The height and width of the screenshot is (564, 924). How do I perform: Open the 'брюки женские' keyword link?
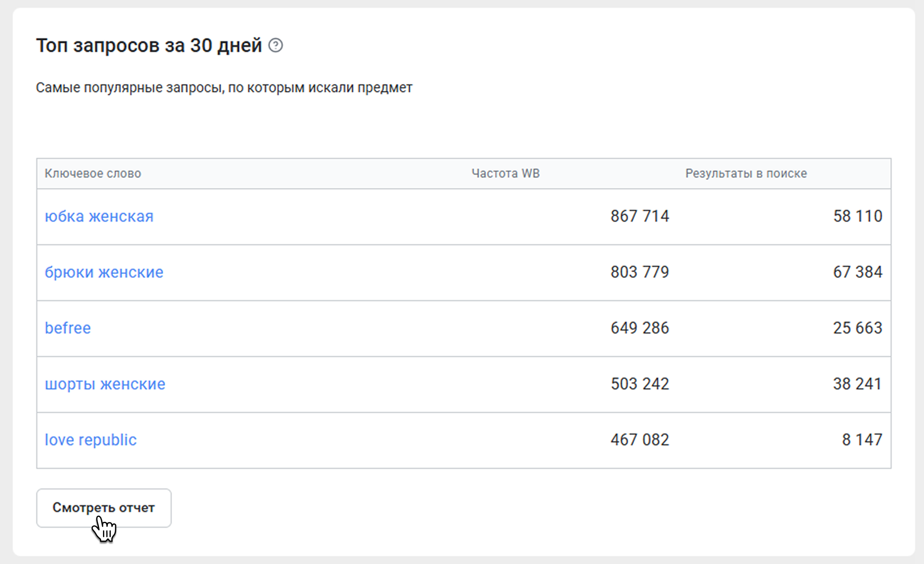[104, 272]
